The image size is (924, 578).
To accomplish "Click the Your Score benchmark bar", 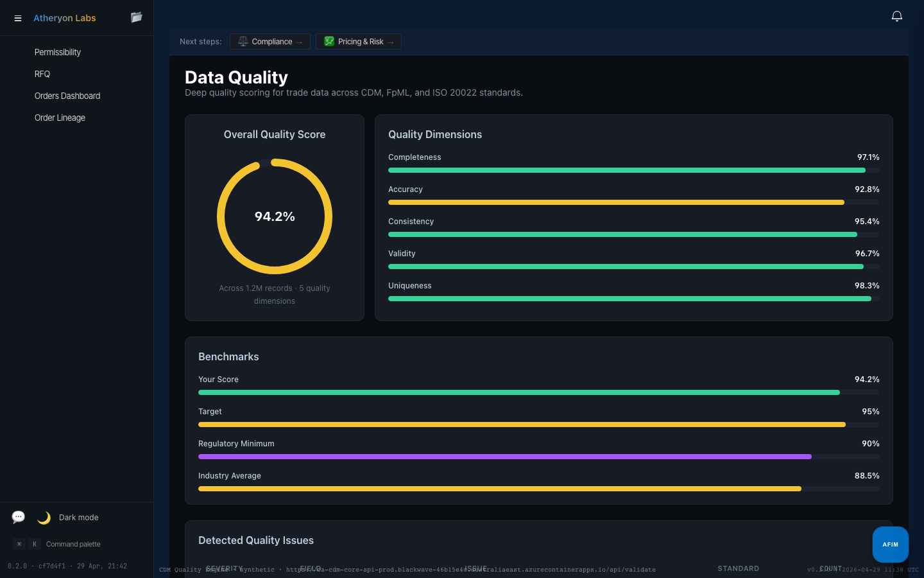I will coord(539,392).
